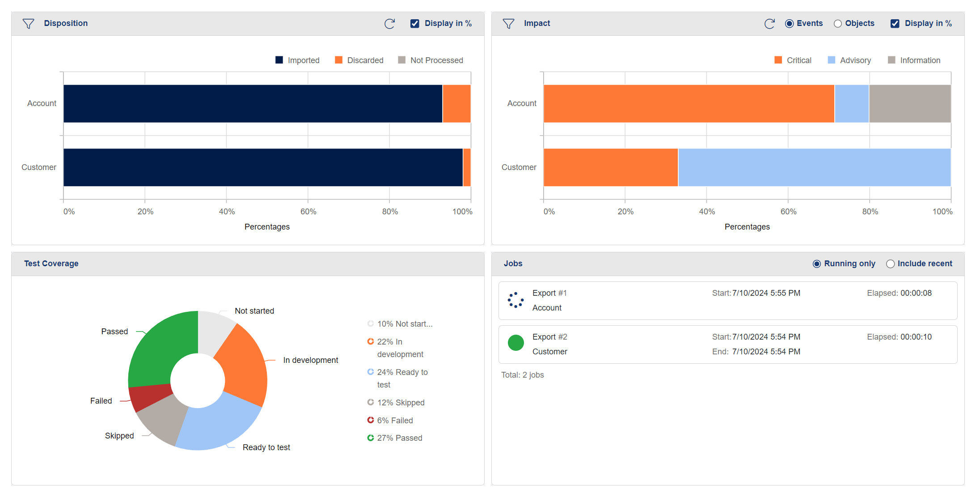Click the Imported legend color swatch

tap(279, 60)
